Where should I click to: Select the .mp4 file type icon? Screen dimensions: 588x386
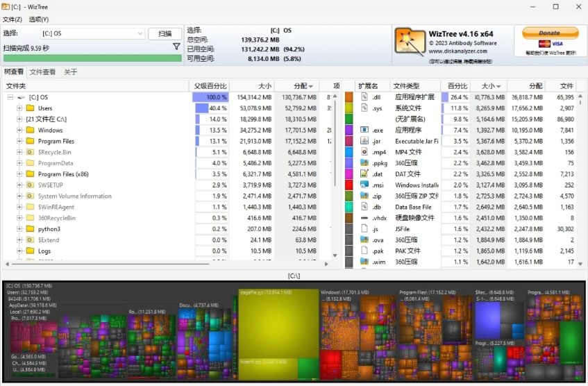click(x=364, y=152)
